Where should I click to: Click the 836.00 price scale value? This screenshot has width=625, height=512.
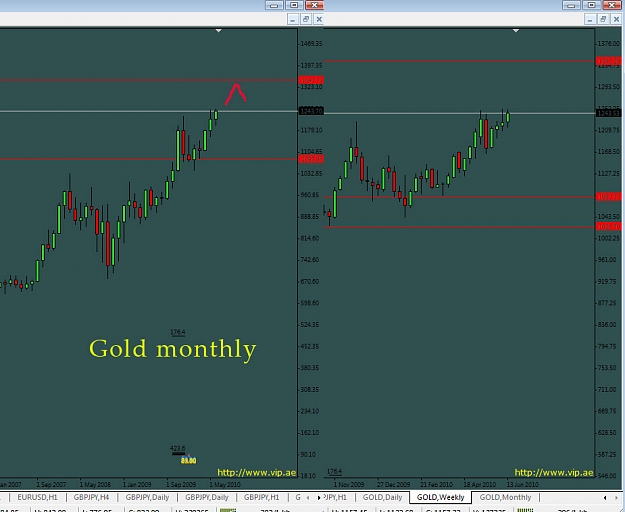click(x=607, y=324)
